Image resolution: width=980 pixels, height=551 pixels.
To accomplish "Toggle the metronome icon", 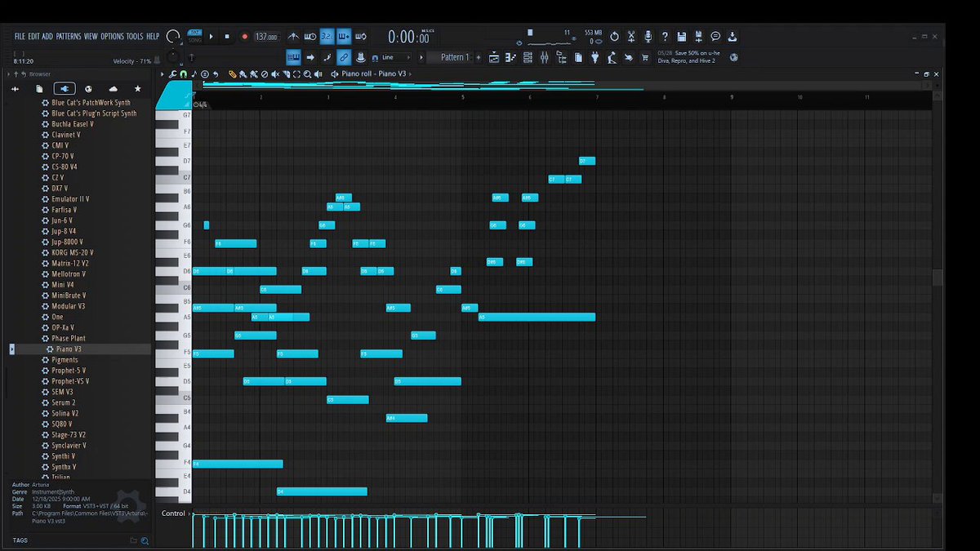I will pos(293,37).
